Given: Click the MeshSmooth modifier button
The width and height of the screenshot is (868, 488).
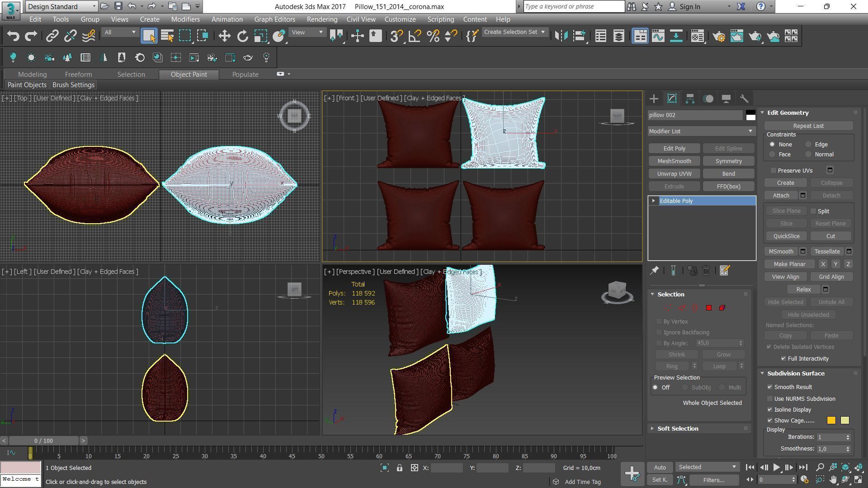Looking at the screenshot, I should (674, 161).
